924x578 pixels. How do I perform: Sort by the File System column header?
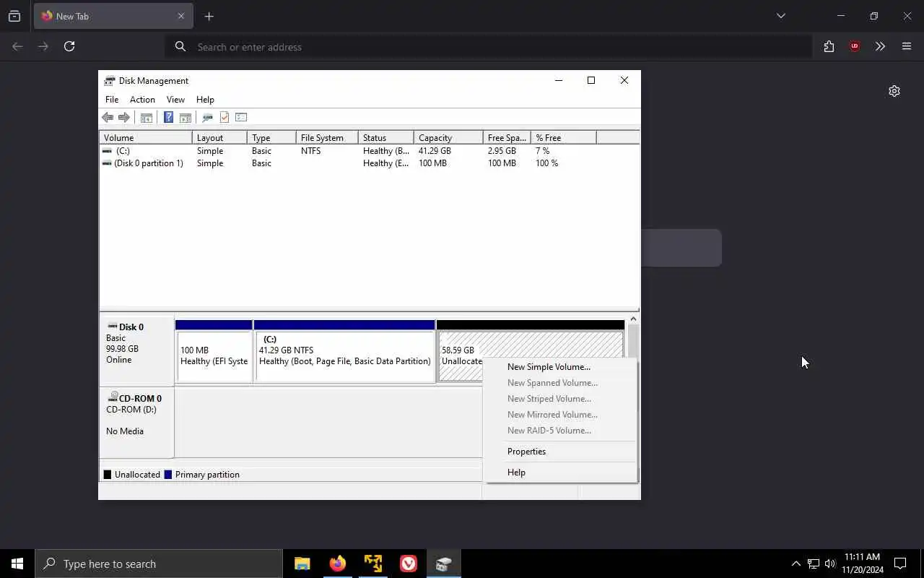point(327,138)
